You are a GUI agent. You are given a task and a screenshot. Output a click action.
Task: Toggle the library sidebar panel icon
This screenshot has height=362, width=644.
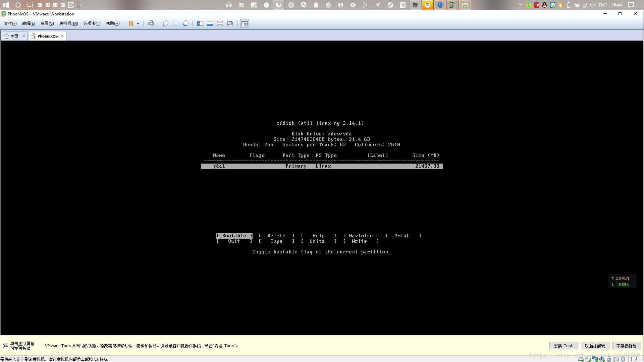pos(200,23)
